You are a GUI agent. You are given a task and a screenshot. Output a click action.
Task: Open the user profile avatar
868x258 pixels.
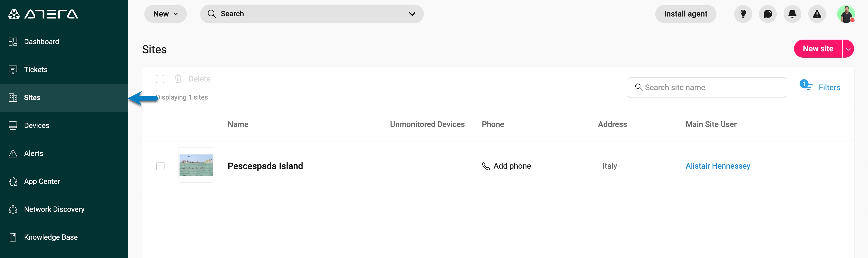pos(846,14)
